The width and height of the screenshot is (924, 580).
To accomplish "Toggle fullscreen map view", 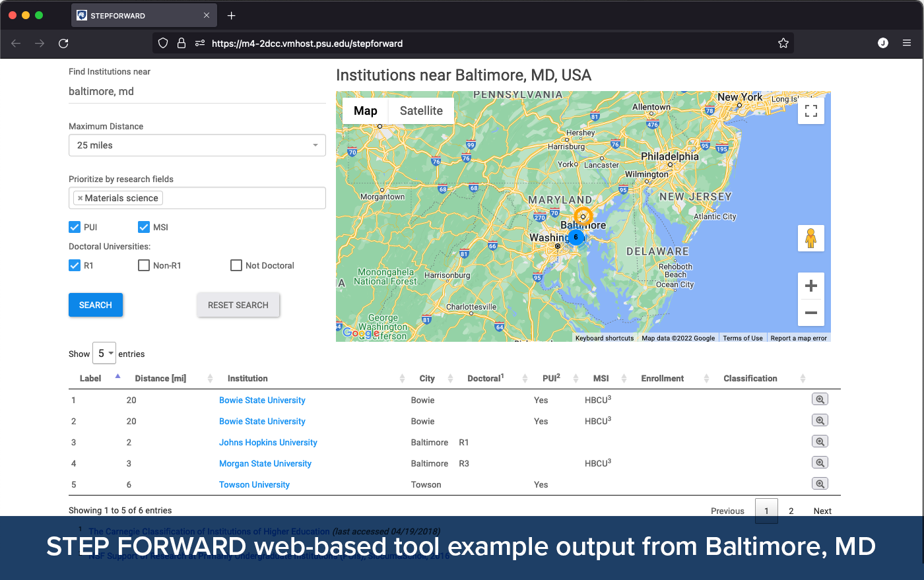I will tap(811, 111).
